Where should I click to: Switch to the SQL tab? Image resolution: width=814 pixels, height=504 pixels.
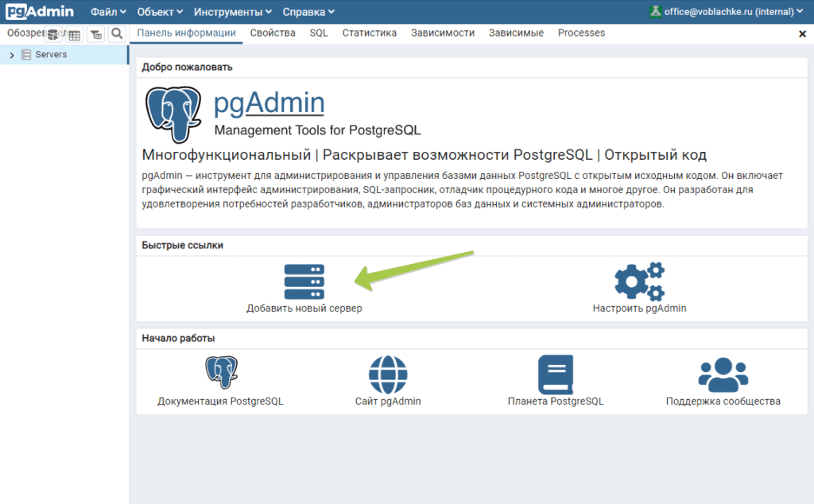[319, 33]
